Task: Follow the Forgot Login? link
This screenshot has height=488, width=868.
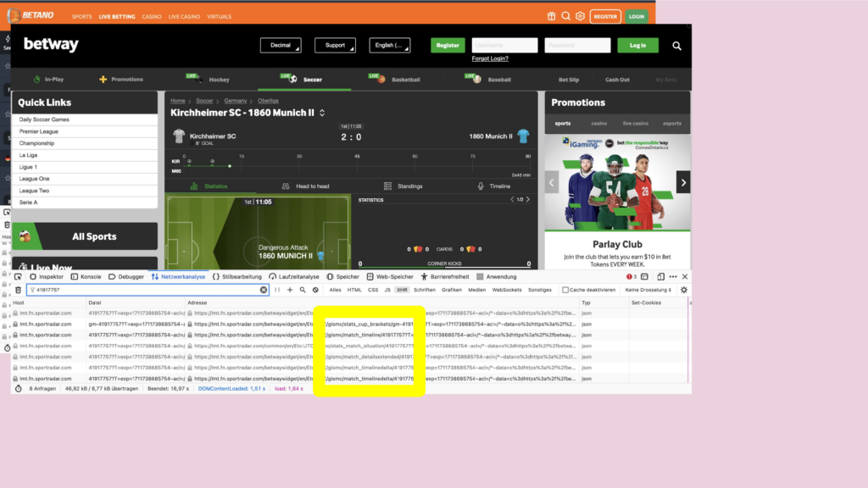Action: 490,58
